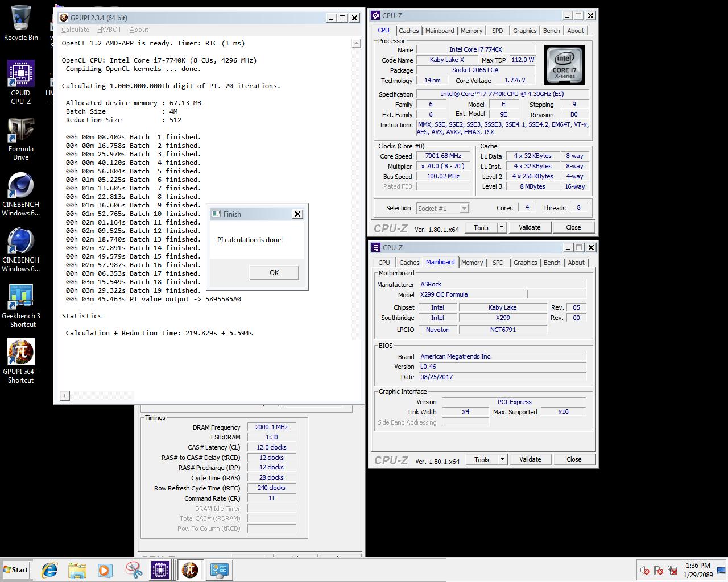Click Tools button in lower CPU-Z

(482, 459)
